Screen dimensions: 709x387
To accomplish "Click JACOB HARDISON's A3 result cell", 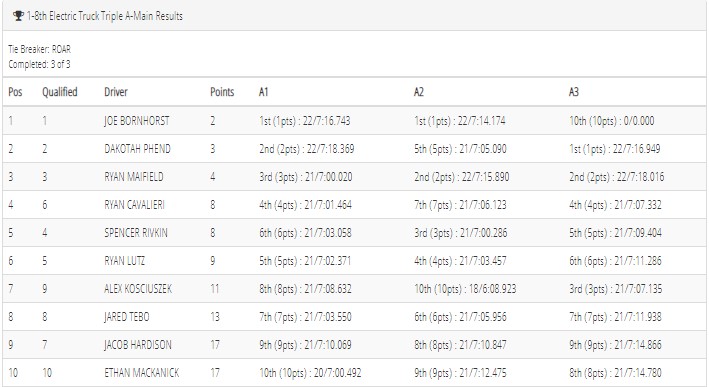I will point(615,345).
